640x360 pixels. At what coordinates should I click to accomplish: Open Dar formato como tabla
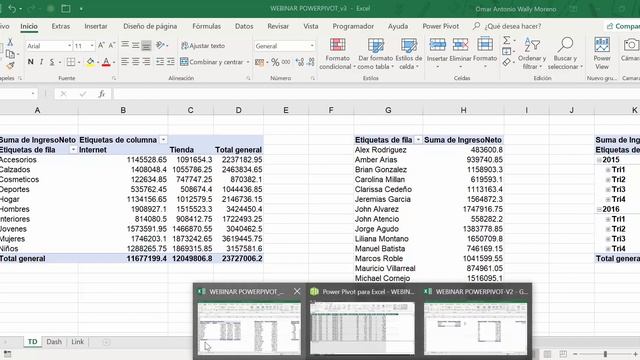pos(376,53)
